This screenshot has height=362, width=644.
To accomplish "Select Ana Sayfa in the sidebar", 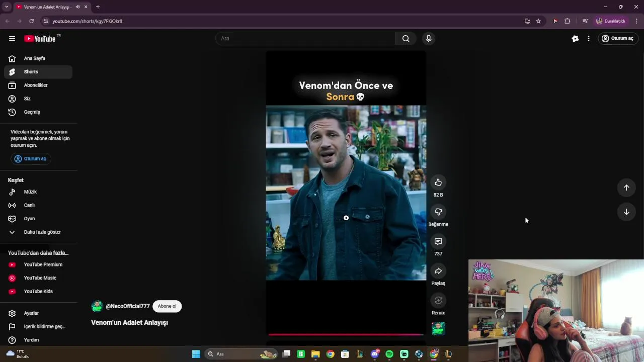I will 38,58.
